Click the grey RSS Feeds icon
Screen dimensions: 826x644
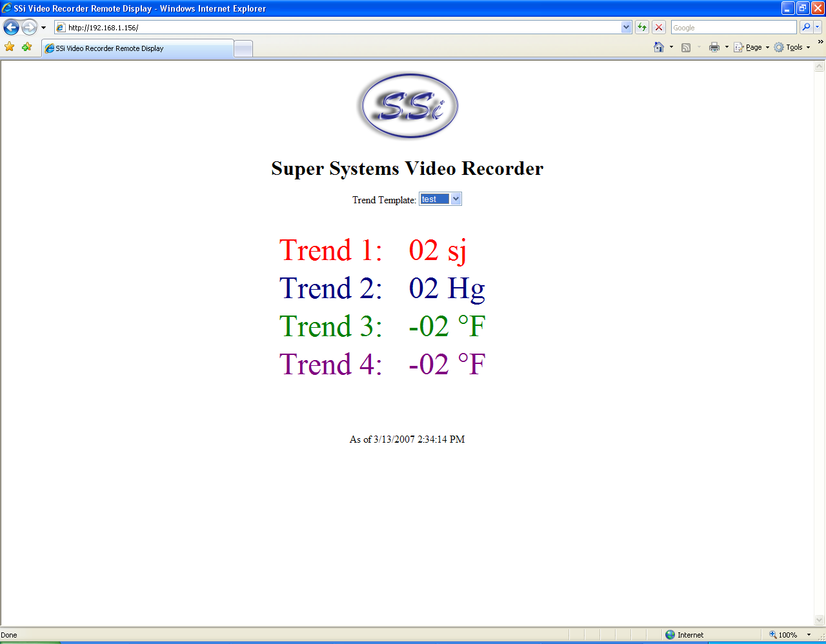(x=686, y=47)
